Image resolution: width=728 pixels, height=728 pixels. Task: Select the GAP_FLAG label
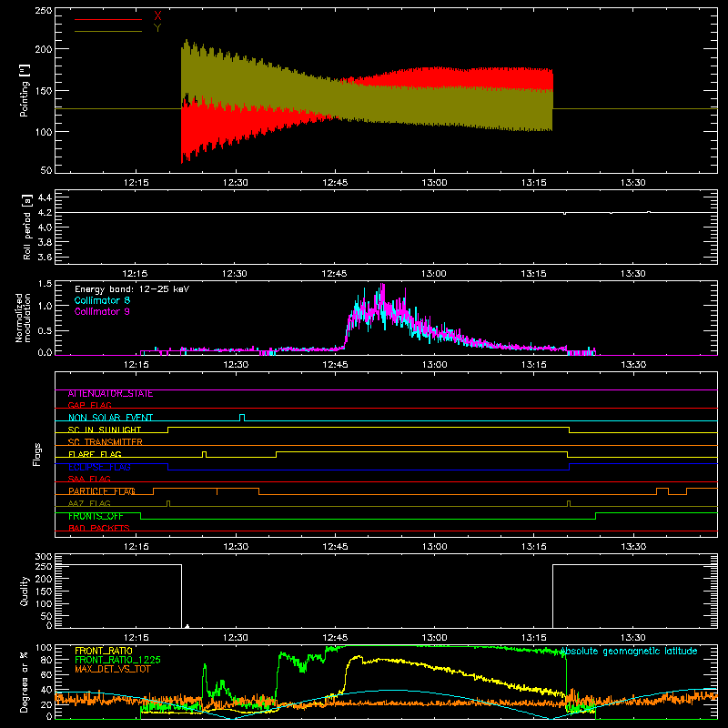(x=89, y=405)
